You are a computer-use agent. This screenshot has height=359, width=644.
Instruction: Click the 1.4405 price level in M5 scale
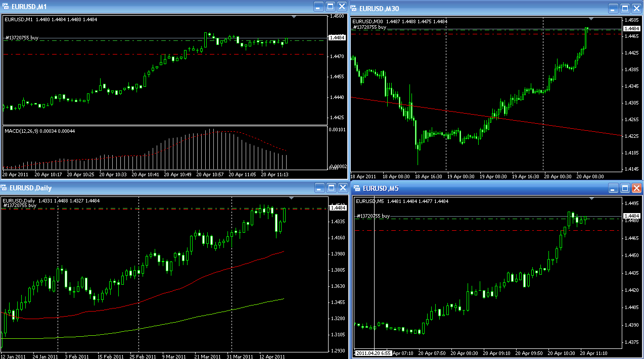click(632, 307)
